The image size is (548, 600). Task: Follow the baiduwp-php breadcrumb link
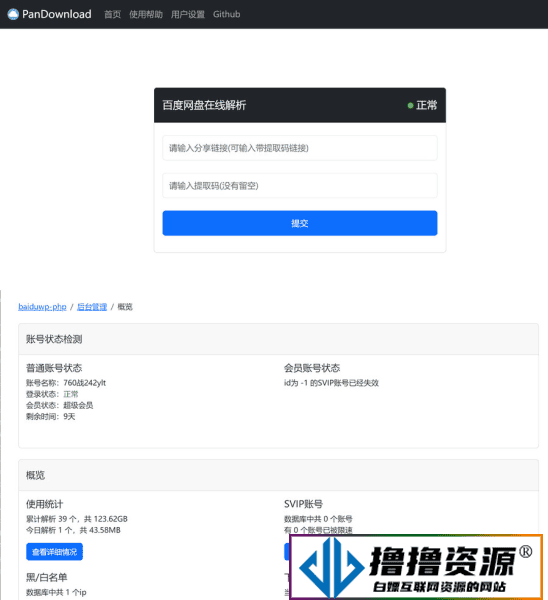point(42,307)
